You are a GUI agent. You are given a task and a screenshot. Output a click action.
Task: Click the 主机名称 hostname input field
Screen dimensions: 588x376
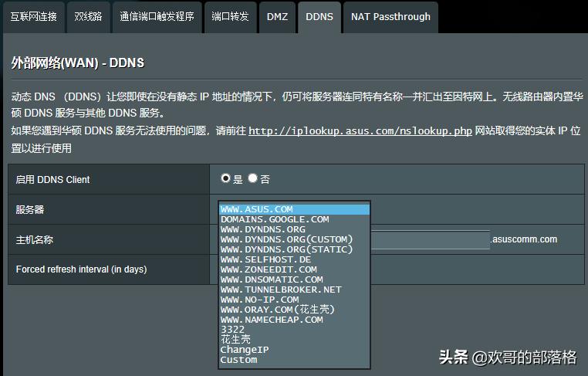(x=430, y=240)
